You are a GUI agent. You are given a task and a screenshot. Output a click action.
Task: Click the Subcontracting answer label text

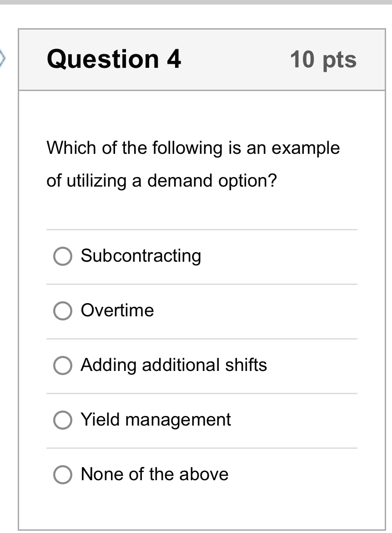click(141, 256)
